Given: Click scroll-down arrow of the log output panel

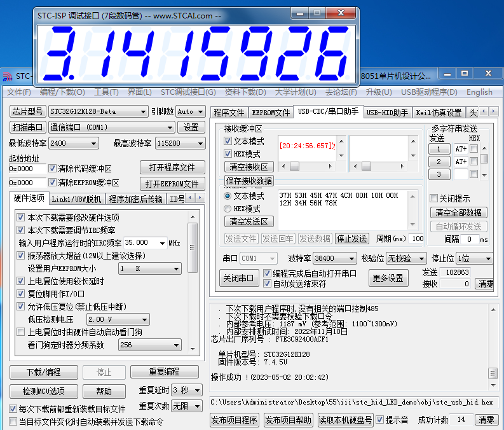Looking at the screenshot, I should (x=493, y=385).
